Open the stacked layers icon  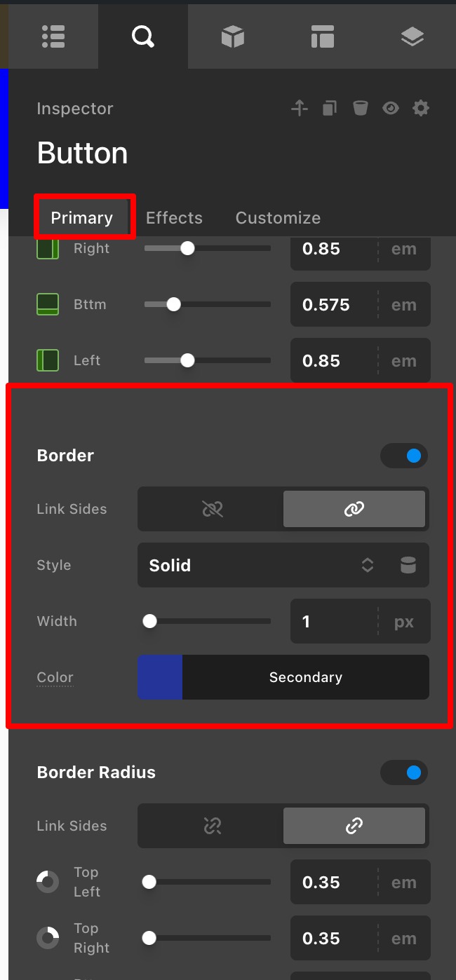pos(412,36)
